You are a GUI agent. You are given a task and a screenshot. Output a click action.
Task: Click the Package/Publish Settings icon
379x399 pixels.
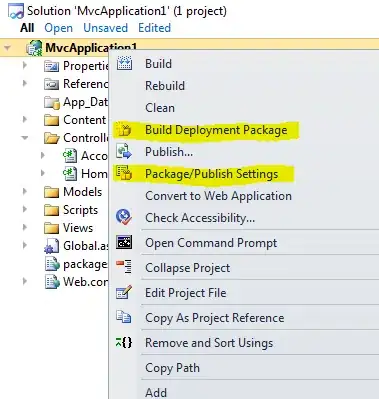pyautogui.click(x=124, y=173)
